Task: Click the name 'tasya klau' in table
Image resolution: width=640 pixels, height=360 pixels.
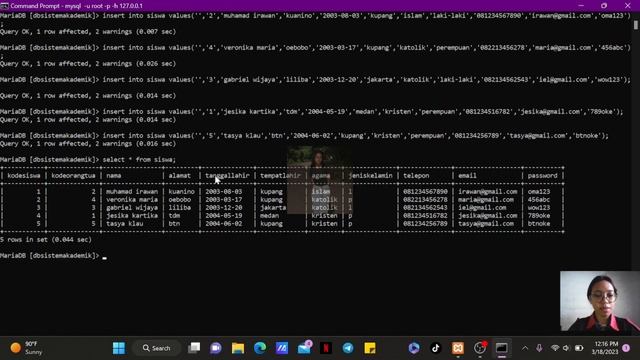Action: point(124,224)
